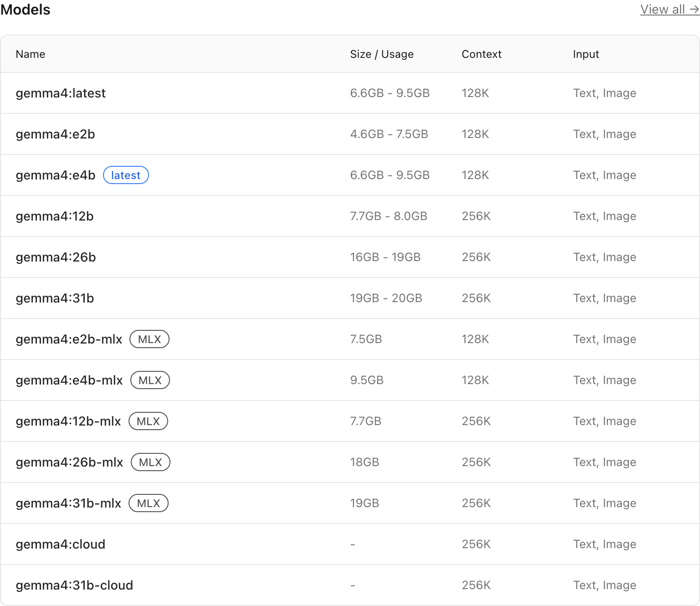Click the Name column header
Screen dimensions: 700x606
[31, 54]
